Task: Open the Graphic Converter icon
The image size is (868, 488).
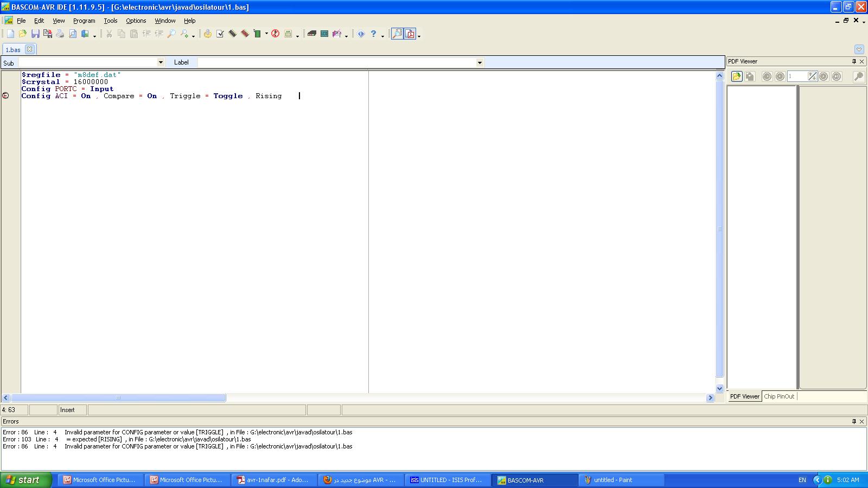Action: 337,34
